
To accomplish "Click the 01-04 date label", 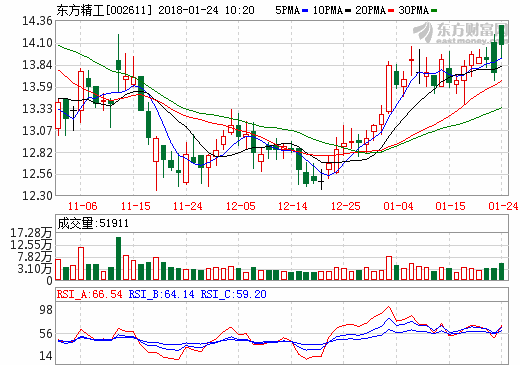I will click(x=398, y=206).
